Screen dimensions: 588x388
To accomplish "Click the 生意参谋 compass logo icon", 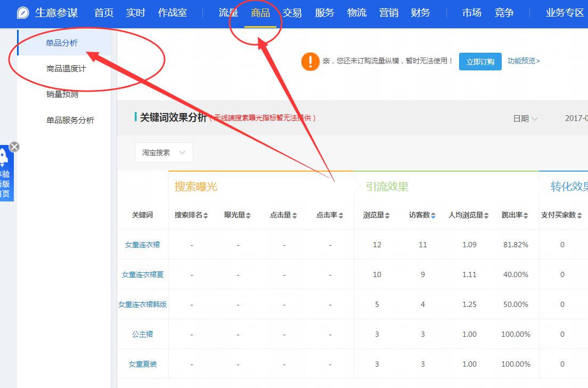I will point(23,13).
